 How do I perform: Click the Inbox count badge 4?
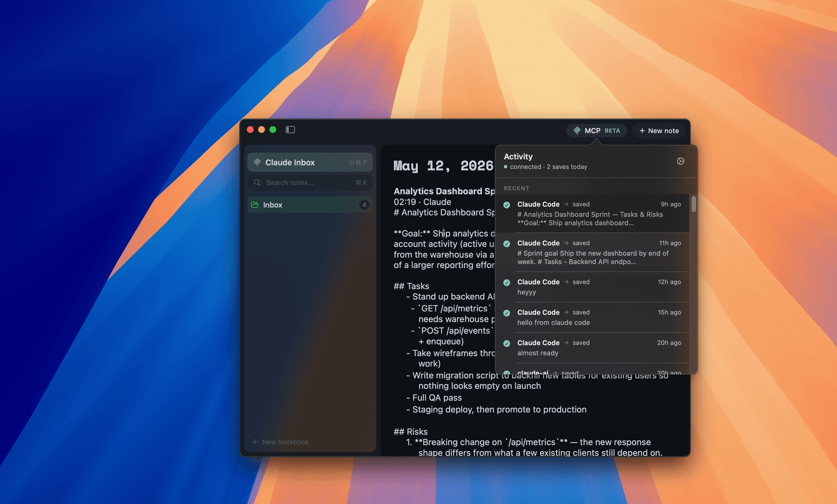[364, 205]
